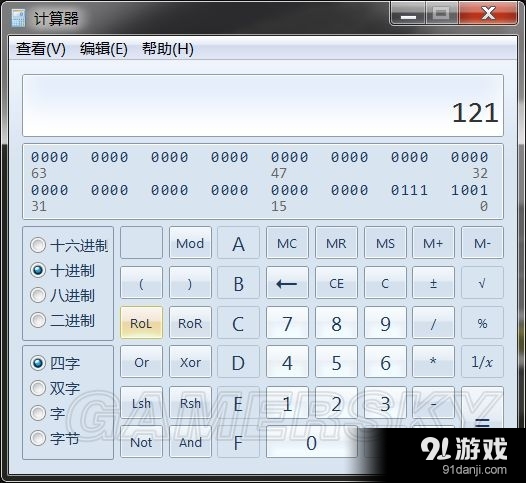The width and height of the screenshot is (526, 483).
Task: Click the multiply * button
Action: (433, 362)
